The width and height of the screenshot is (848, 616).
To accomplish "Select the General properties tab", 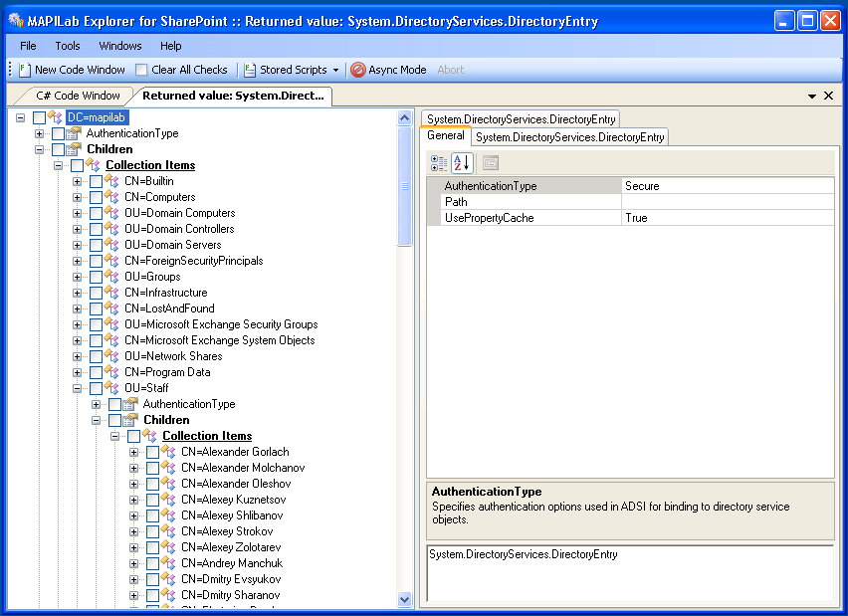I will pyautogui.click(x=446, y=135).
